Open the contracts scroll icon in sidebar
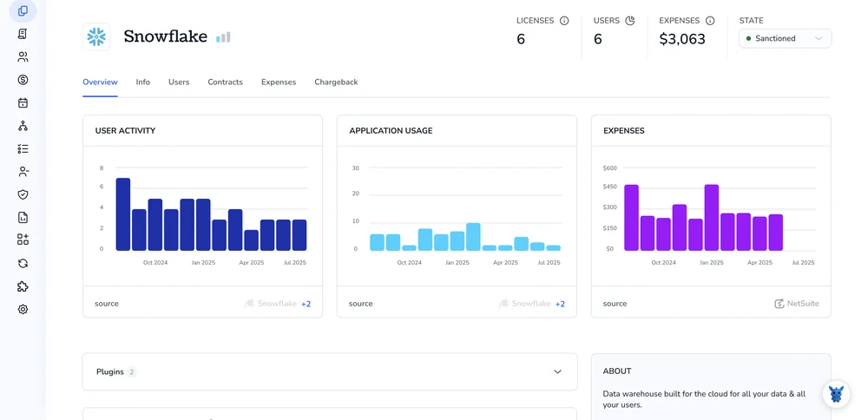This screenshot has width=868, height=420. (x=23, y=34)
